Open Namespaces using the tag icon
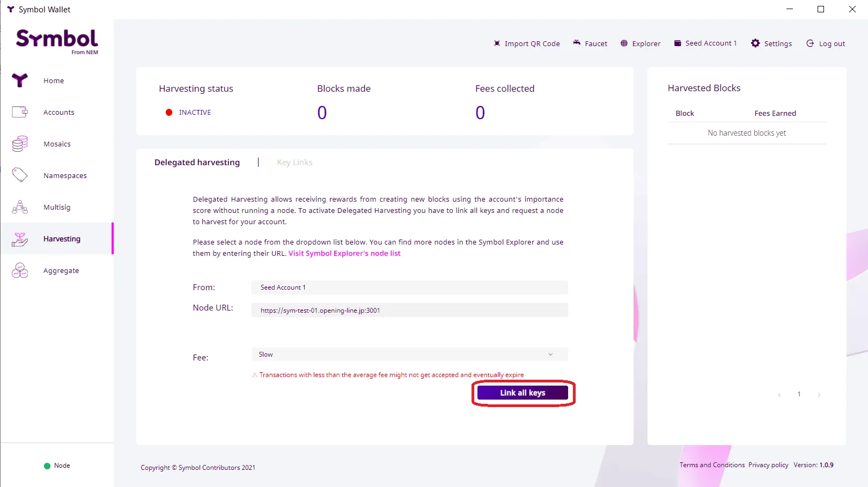 20,175
